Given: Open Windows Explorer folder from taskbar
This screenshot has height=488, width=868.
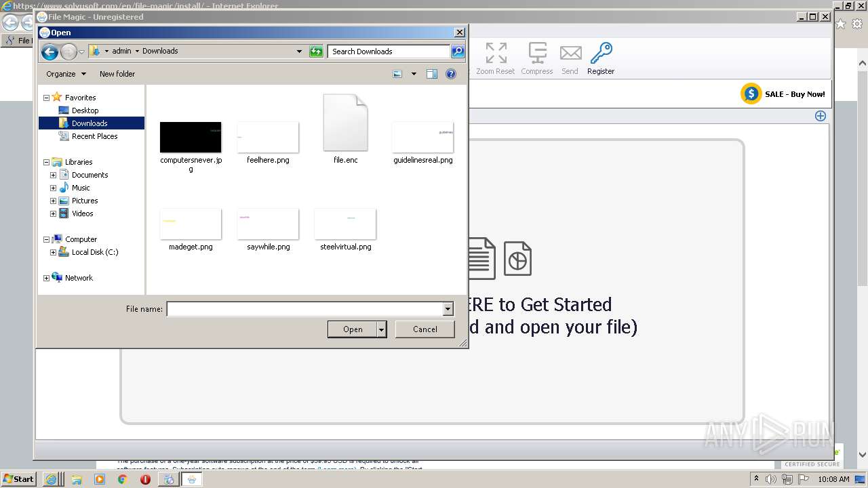Looking at the screenshot, I should (77, 479).
